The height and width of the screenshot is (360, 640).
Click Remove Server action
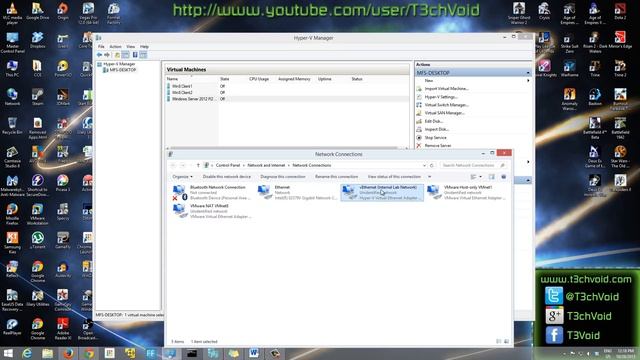coord(438,146)
